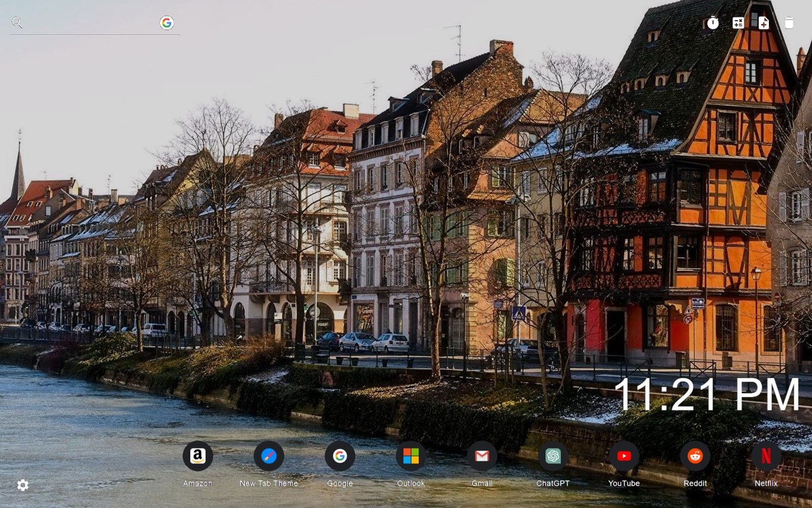Click the trash bin icon
The height and width of the screenshot is (508, 812).
tap(789, 23)
